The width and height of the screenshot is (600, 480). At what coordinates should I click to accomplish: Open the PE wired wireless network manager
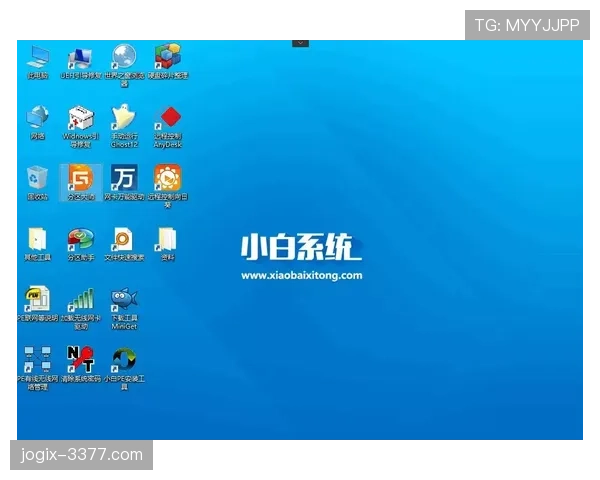pos(38,368)
